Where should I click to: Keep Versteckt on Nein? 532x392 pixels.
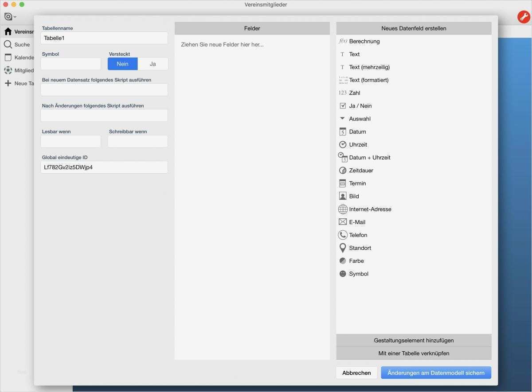tap(122, 64)
